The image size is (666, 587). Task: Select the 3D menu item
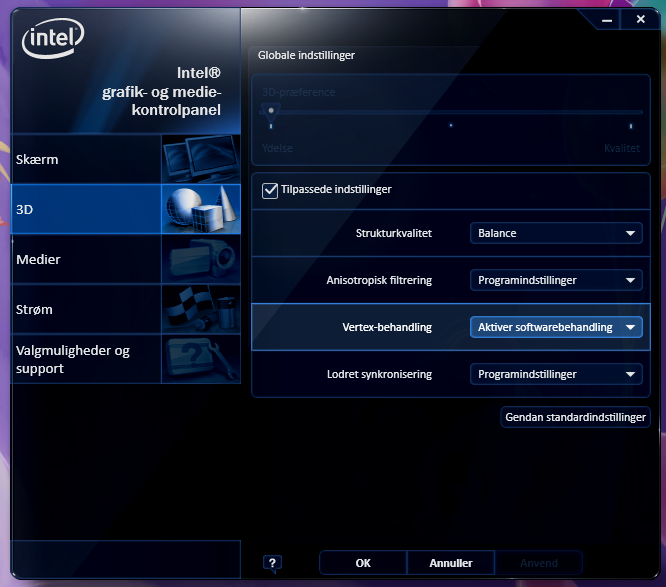(x=126, y=209)
